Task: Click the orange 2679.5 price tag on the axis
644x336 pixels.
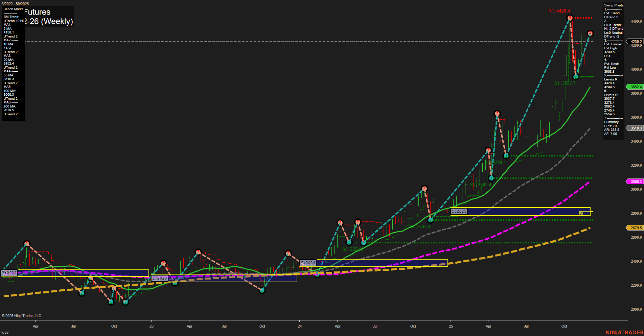Action: click(x=636, y=227)
